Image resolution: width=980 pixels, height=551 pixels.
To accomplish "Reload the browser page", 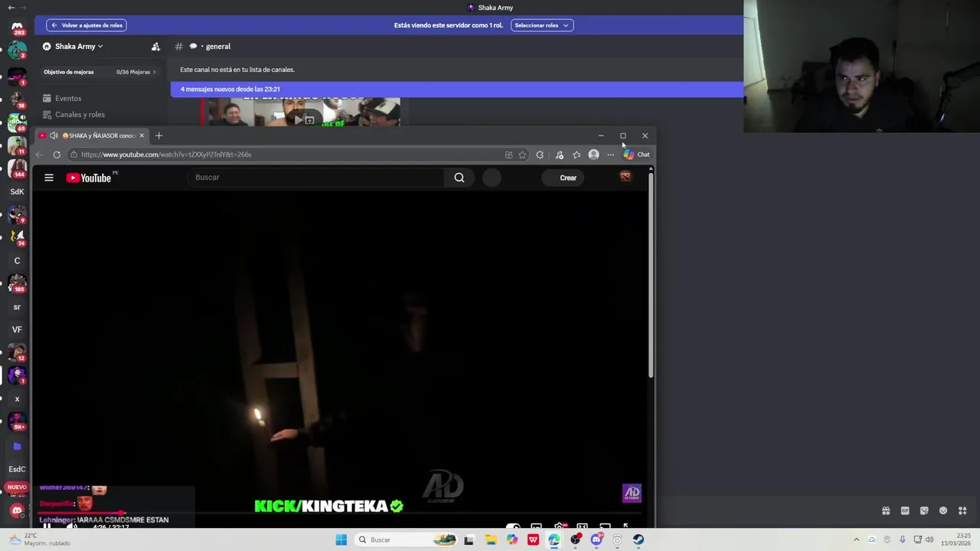I will point(57,155).
